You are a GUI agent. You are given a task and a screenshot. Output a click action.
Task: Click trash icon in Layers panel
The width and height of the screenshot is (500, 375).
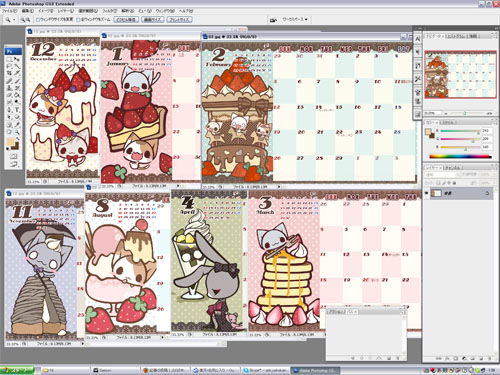pos(489,358)
